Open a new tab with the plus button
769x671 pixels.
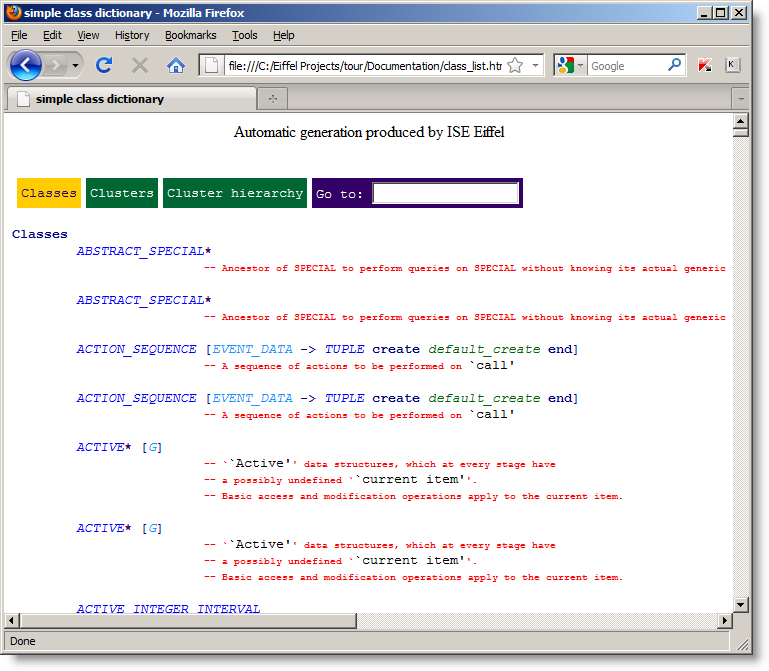pos(273,99)
